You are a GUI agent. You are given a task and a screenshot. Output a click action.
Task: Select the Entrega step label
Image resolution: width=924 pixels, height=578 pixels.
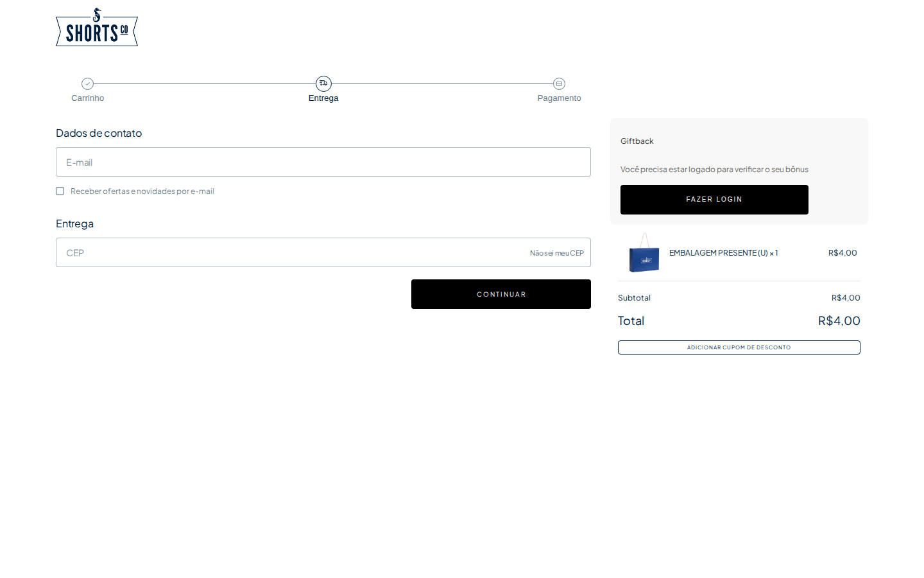tap(323, 98)
